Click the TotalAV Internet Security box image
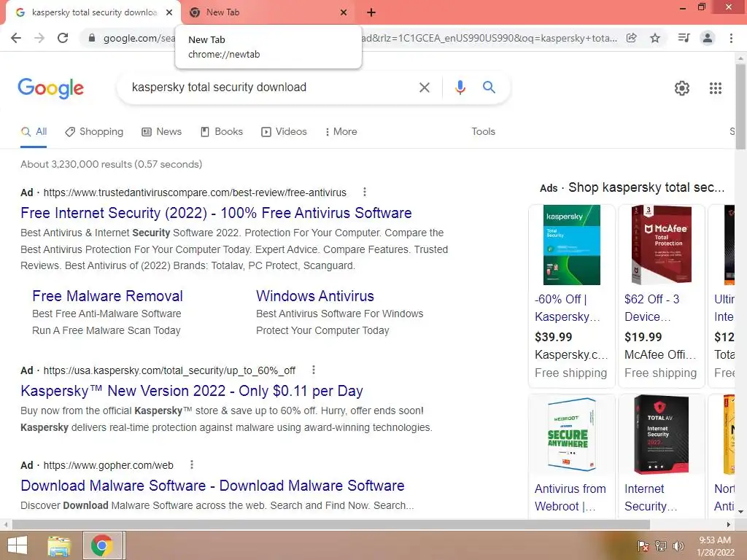The image size is (747, 560). (x=661, y=435)
